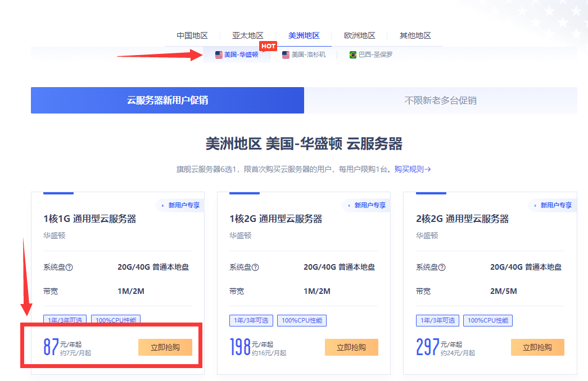Click the red HOT badge
Image resolution: width=588 pixels, height=381 pixels.
click(268, 46)
